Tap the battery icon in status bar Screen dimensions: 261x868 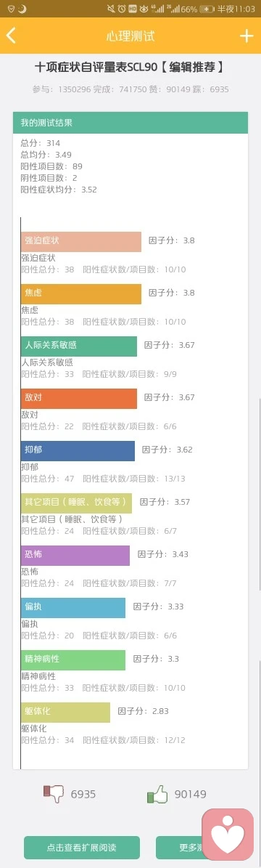click(x=207, y=9)
